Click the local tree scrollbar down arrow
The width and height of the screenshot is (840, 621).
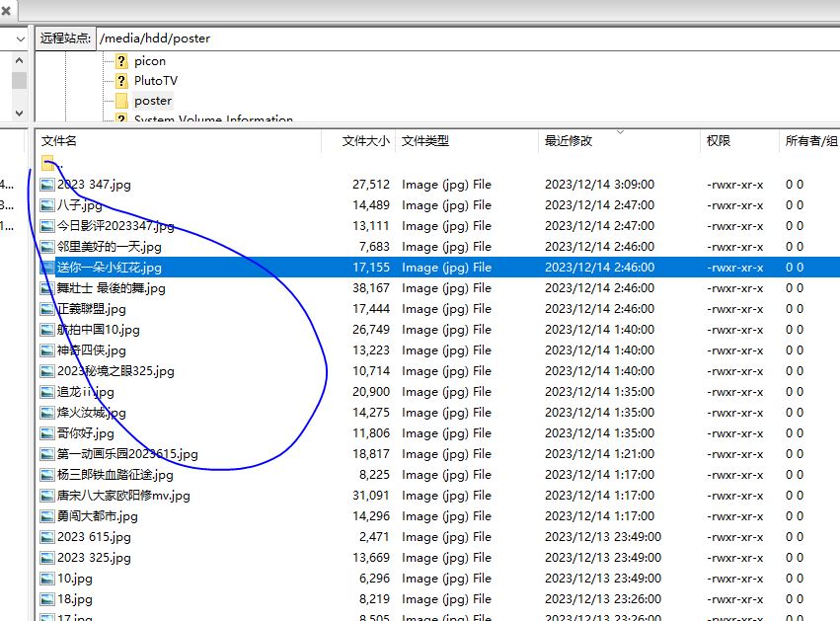point(20,114)
